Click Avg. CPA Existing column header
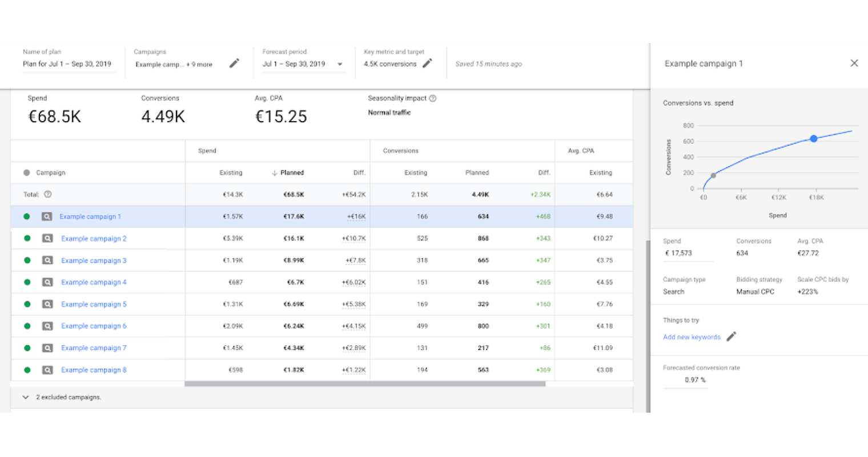The image size is (868, 457). [x=600, y=173]
